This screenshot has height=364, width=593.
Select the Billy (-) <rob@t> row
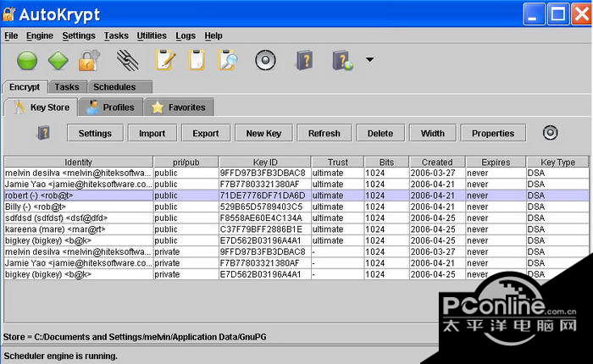click(x=296, y=207)
